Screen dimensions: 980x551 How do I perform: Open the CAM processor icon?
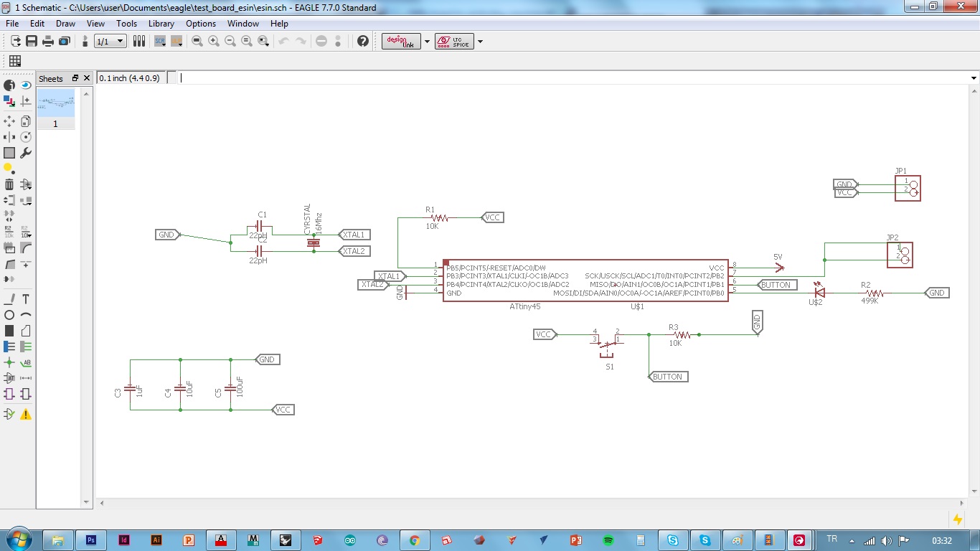tap(64, 41)
